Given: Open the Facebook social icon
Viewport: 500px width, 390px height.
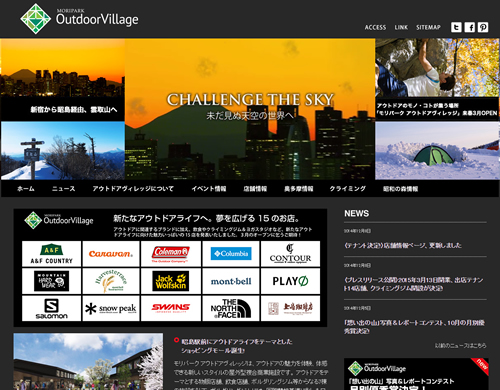Looking at the screenshot, I should tap(470, 27).
